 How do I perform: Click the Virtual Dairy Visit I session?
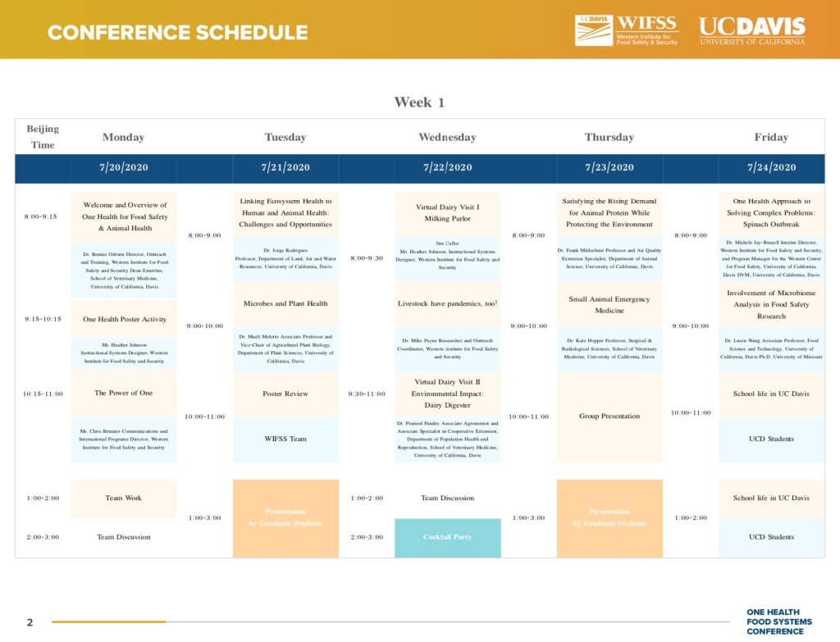pos(447,213)
